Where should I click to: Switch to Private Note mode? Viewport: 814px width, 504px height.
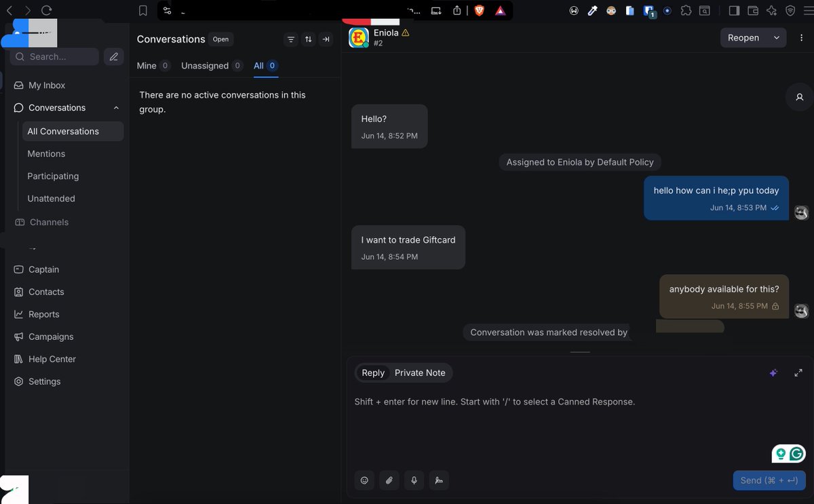click(420, 372)
